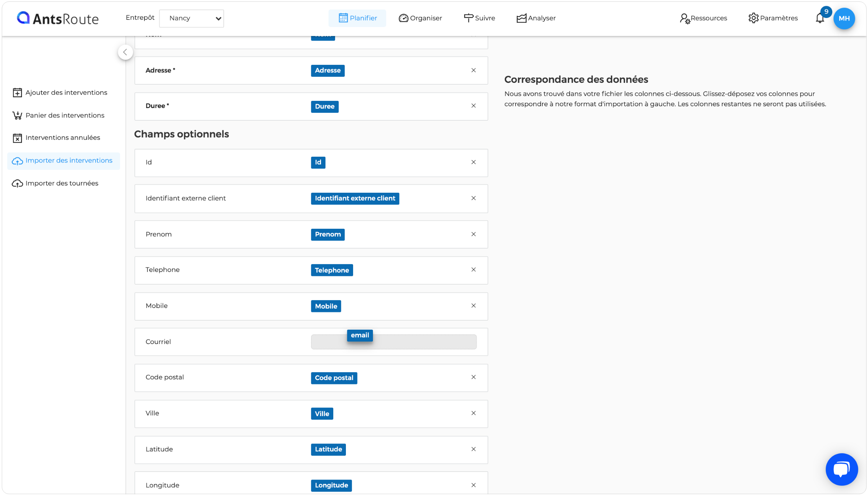Remove the Id column mapping
Image resolution: width=868 pixels, height=495 pixels.
point(473,162)
